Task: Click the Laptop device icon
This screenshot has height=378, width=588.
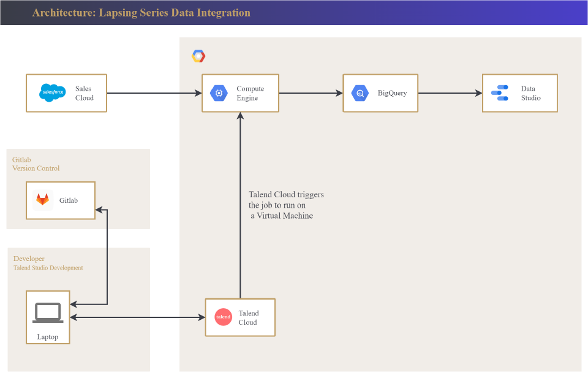Action: point(48,312)
